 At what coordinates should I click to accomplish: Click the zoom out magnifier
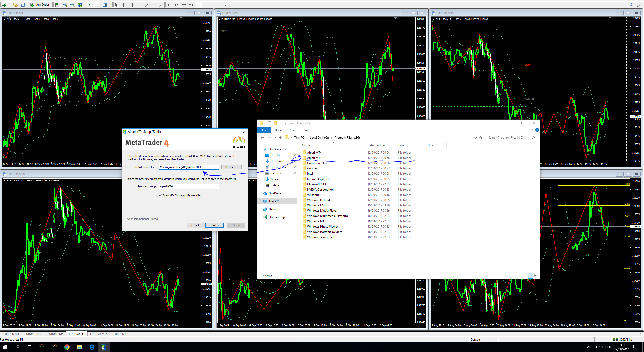(x=73, y=5)
